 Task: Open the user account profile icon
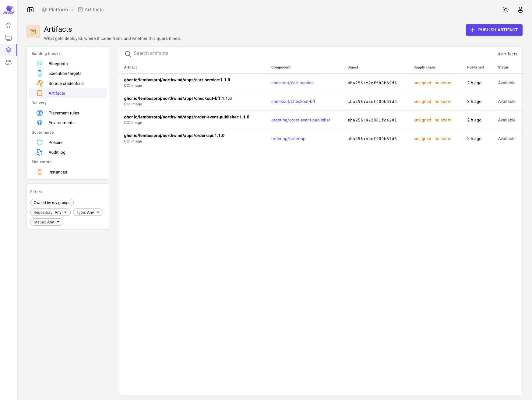point(520,10)
